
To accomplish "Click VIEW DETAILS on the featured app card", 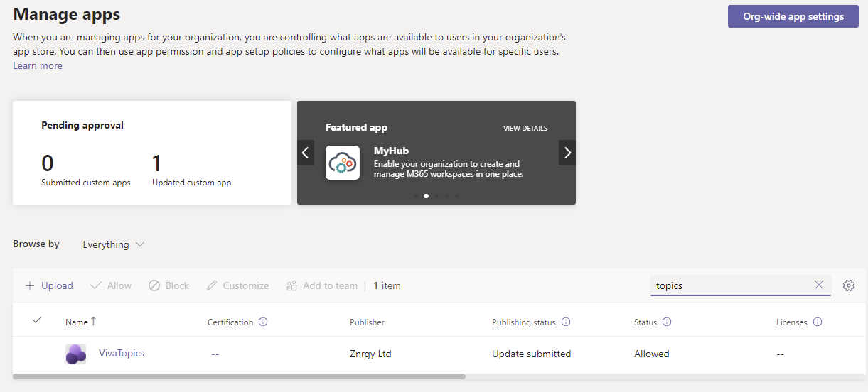I will [525, 129].
